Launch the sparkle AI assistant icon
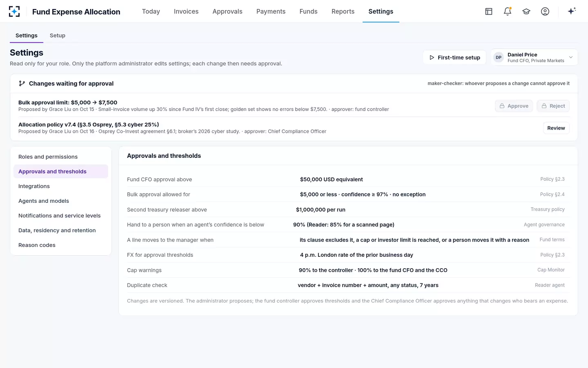This screenshot has height=368, width=588. 572,11
